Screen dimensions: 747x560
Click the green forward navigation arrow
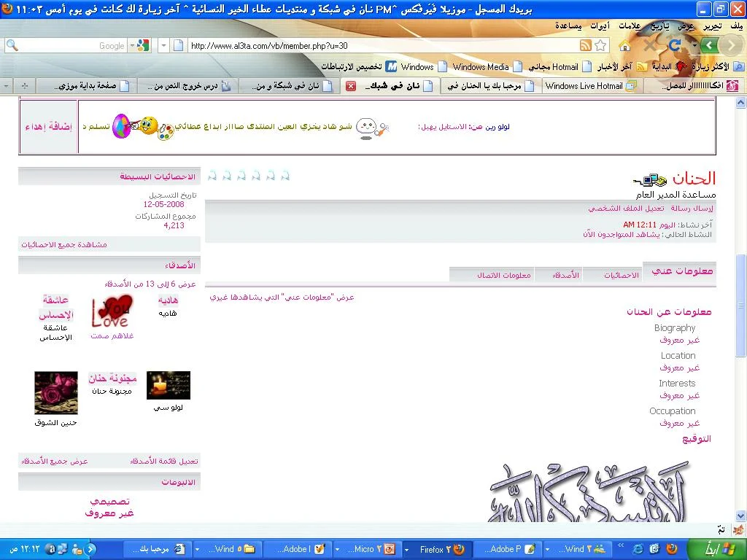709,45
